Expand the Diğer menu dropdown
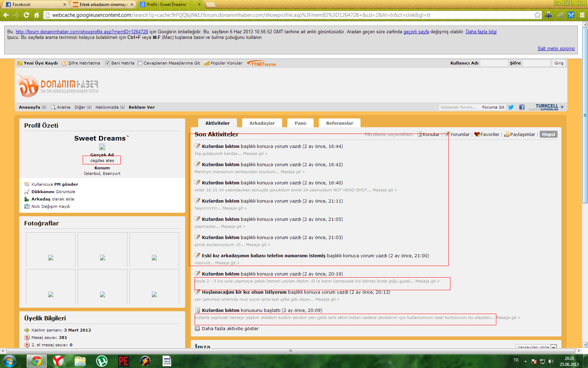This screenshot has height=368, width=588. click(89, 107)
